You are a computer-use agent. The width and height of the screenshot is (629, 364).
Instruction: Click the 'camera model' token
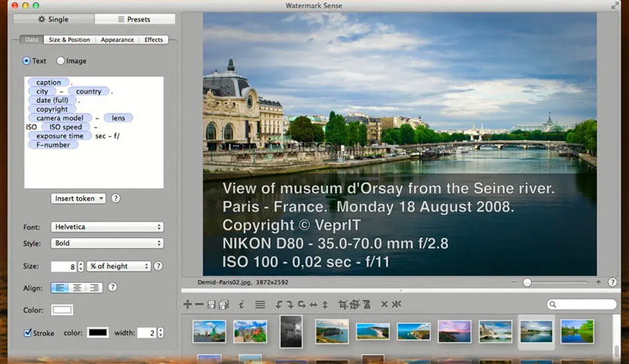[x=59, y=118]
